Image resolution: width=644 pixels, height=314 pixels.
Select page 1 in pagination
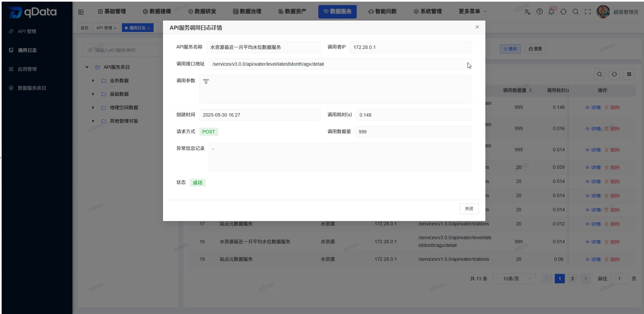click(559, 279)
